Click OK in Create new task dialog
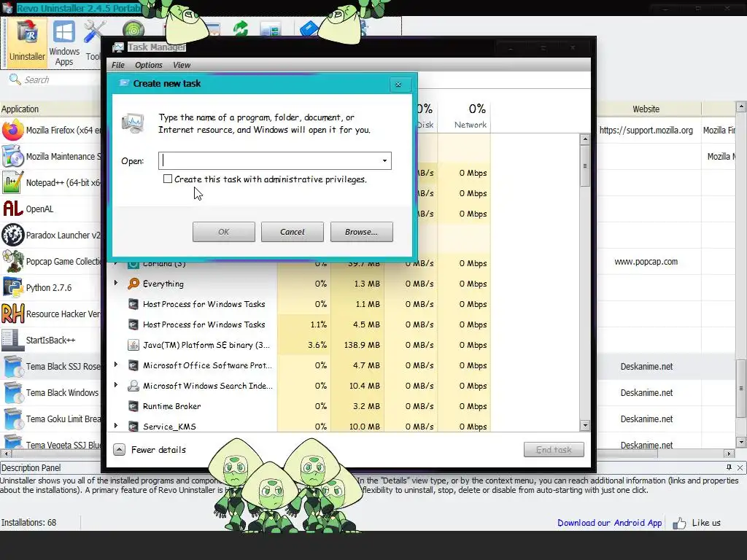Viewport: 747px width, 560px height. point(223,232)
